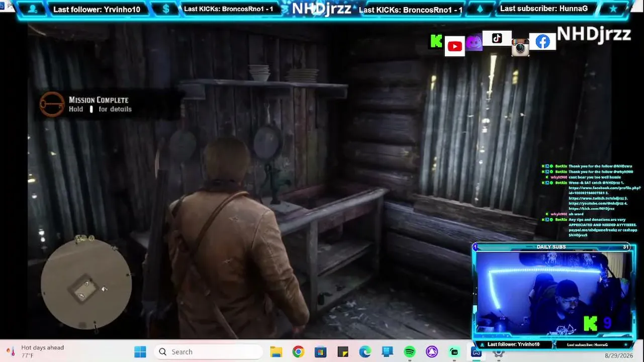Click the "DAILY SUBS" label above the webcam
The image size is (644, 362).
coord(551,247)
